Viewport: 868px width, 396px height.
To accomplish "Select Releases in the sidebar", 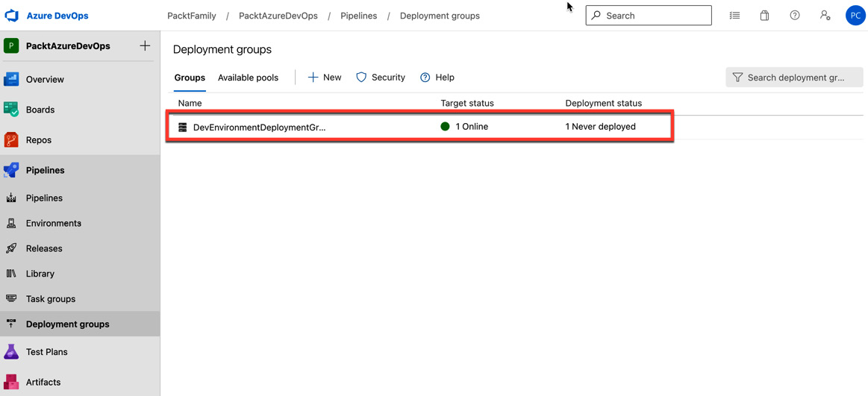I will 44,248.
